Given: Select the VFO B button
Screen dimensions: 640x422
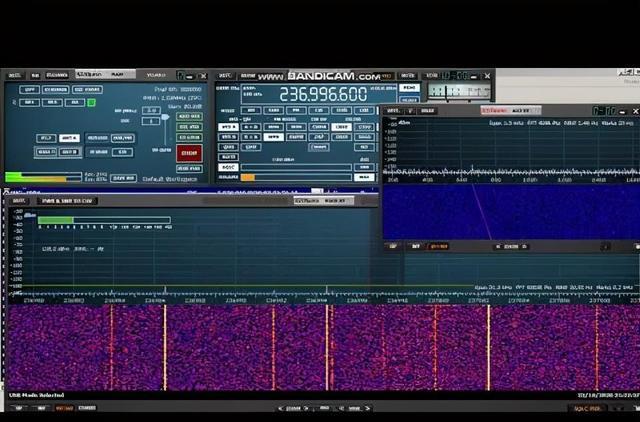Looking at the screenshot, I should (228, 137).
